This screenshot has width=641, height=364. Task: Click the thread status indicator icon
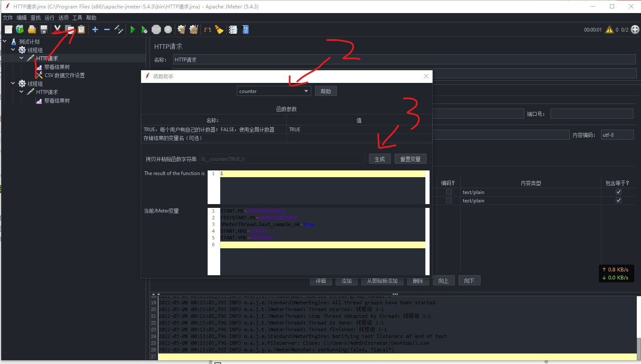[635, 29]
